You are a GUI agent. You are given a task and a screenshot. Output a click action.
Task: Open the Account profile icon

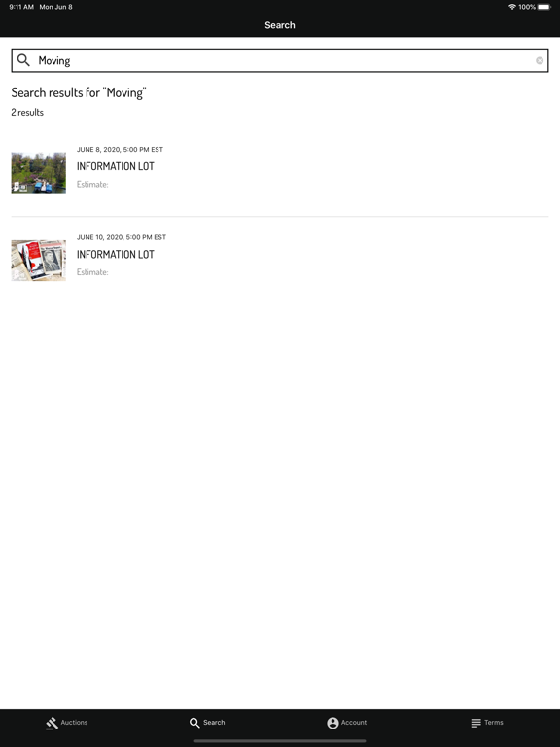pos(332,723)
